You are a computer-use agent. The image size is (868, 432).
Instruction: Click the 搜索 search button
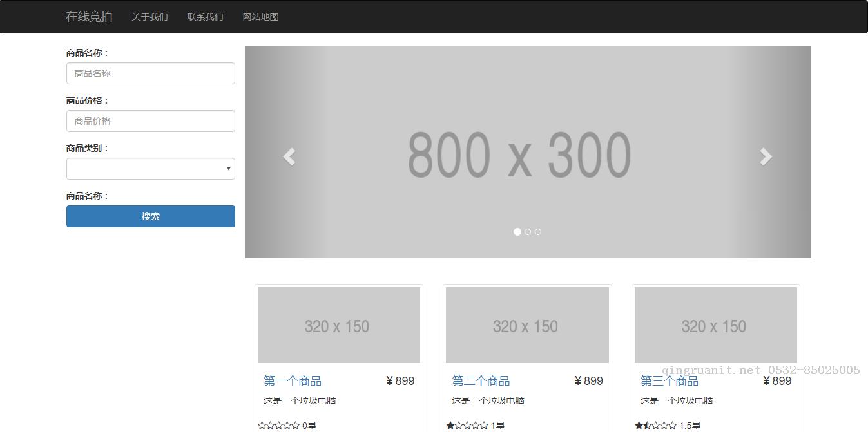[x=150, y=216]
